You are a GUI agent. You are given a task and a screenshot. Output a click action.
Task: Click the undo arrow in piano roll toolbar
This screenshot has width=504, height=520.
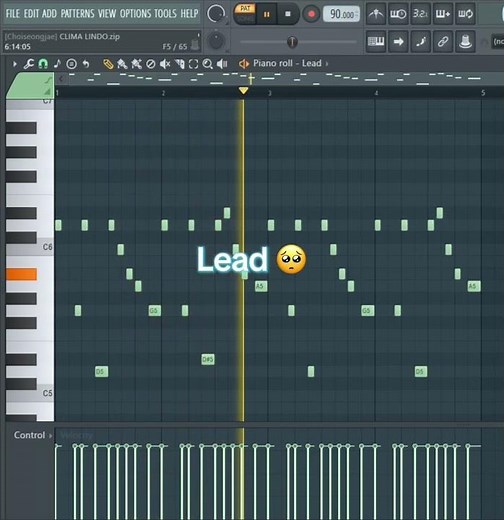click(86, 64)
